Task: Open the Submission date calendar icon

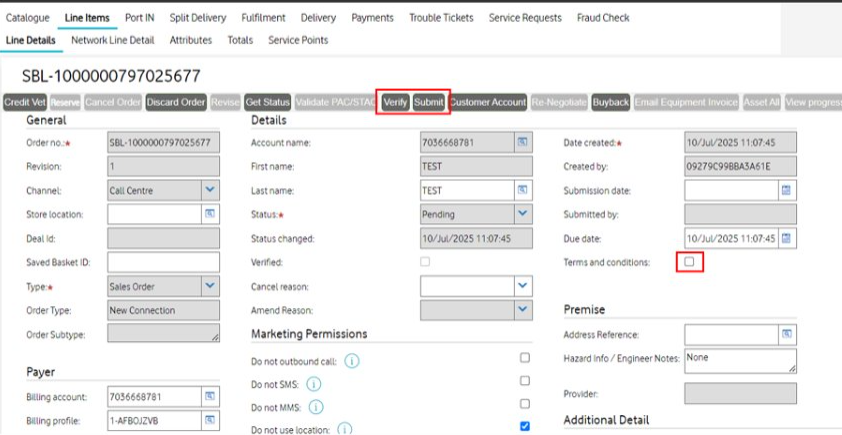Action: point(786,190)
